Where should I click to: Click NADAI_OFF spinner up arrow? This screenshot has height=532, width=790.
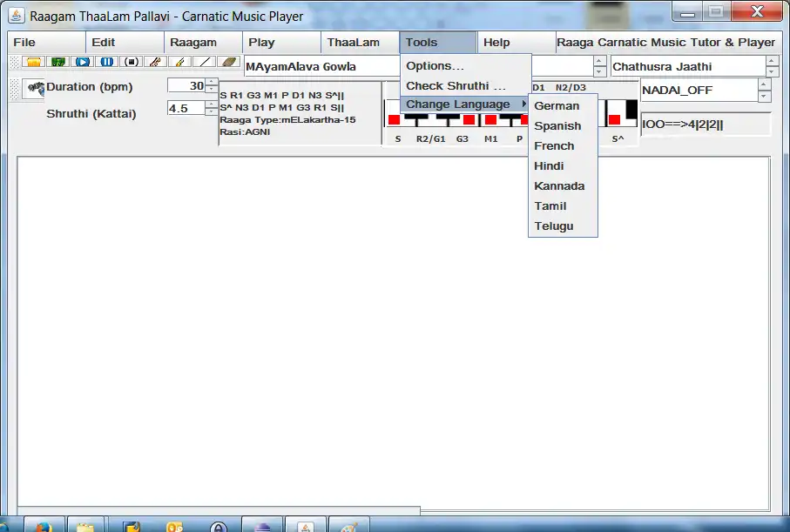[764, 84]
